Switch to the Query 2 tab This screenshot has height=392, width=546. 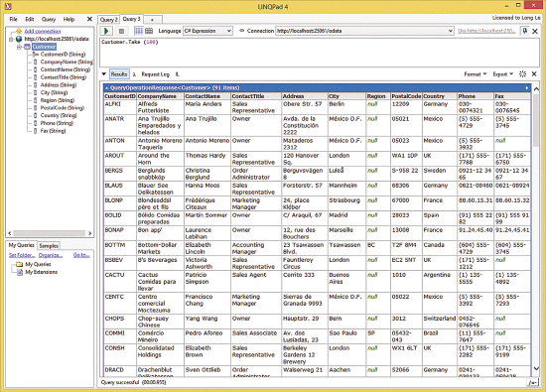(109, 20)
